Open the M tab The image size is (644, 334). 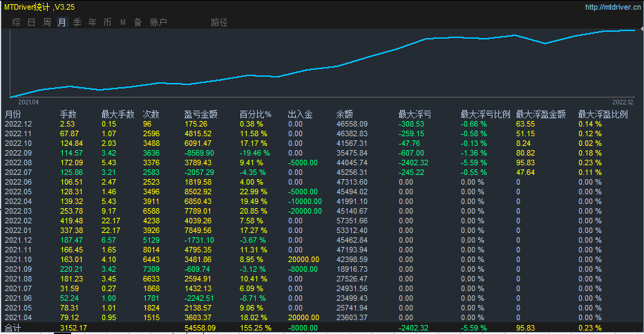tap(123, 22)
